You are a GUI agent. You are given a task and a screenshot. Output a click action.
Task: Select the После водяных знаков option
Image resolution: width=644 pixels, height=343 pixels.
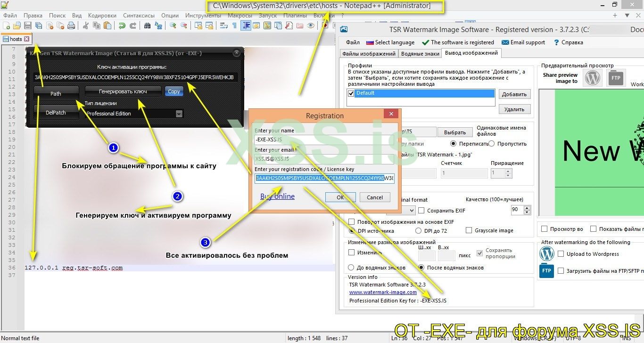click(421, 268)
